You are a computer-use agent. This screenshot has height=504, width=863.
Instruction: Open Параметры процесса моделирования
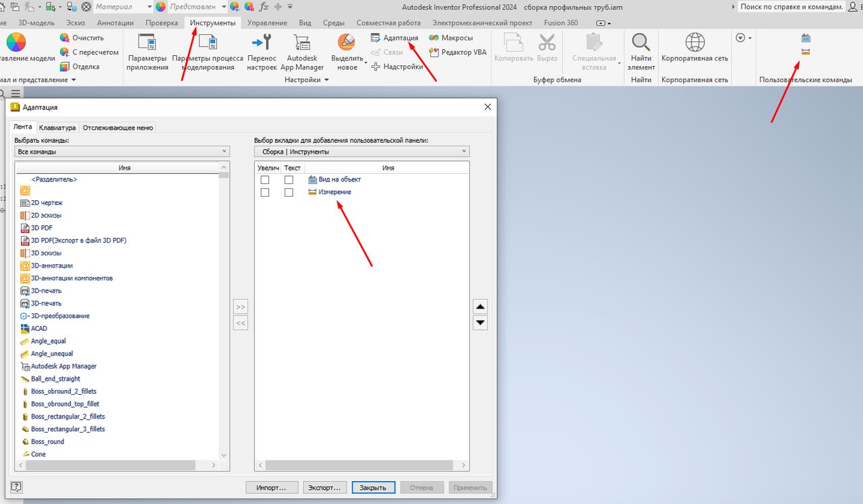(x=208, y=51)
